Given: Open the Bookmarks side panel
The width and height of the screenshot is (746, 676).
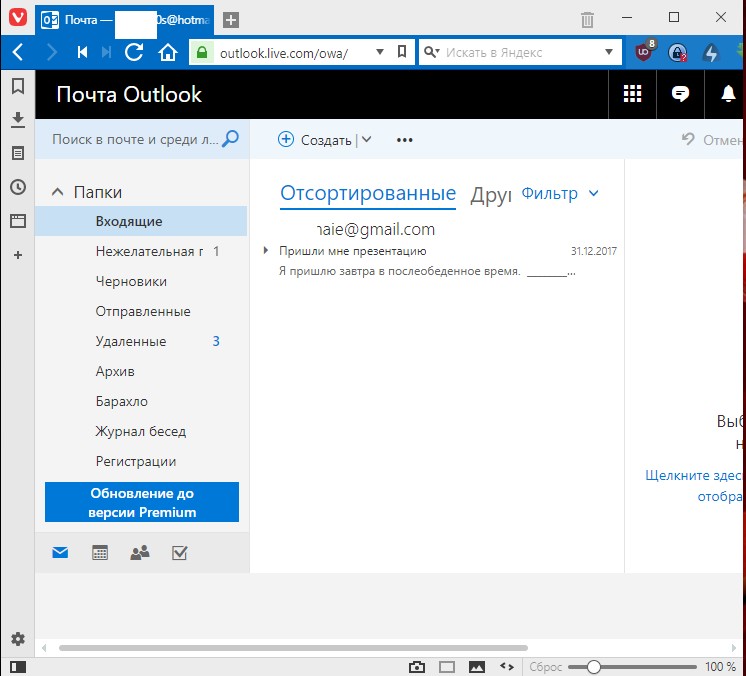Looking at the screenshot, I should [x=18, y=86].
